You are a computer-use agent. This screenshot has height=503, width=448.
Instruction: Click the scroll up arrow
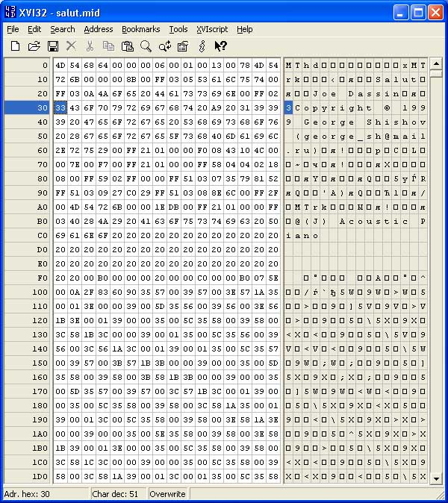tap(436, 64)
